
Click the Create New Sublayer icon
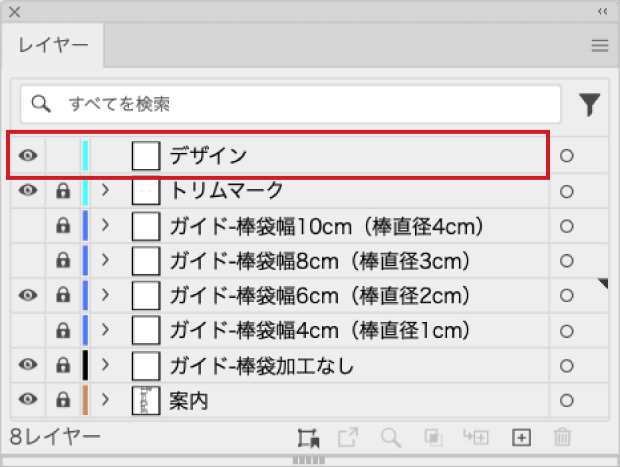(x=476, y=437)
